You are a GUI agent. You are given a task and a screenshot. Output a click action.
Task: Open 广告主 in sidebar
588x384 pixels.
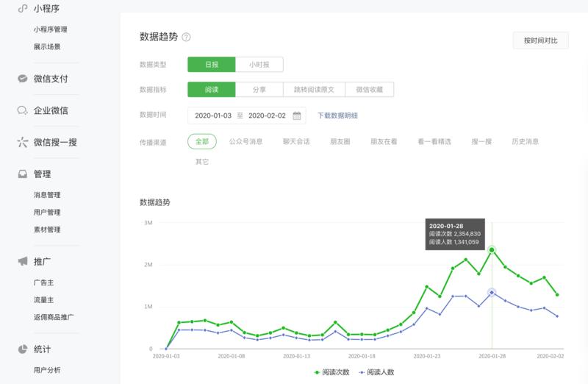pyautogui.click(x=44, y=282)
